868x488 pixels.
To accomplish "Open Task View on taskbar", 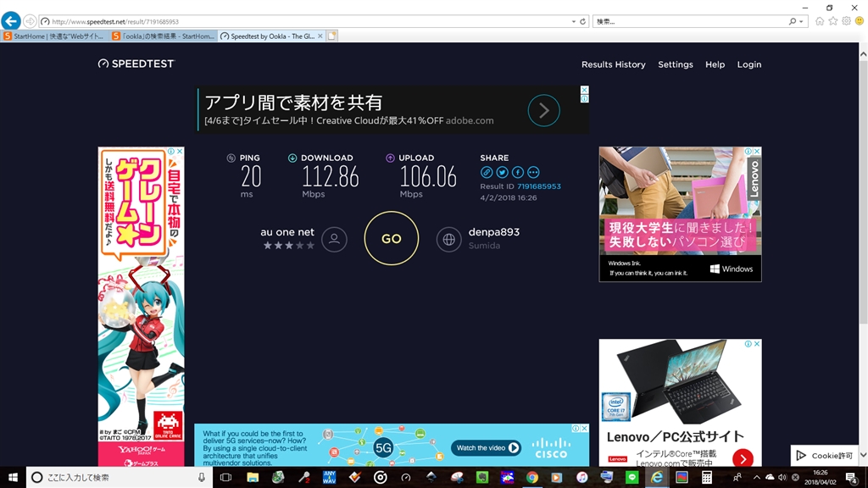I will click(225, 477).
